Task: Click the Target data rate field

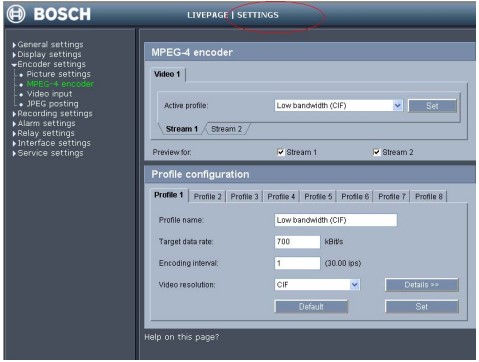Action: tap(297, 242)
